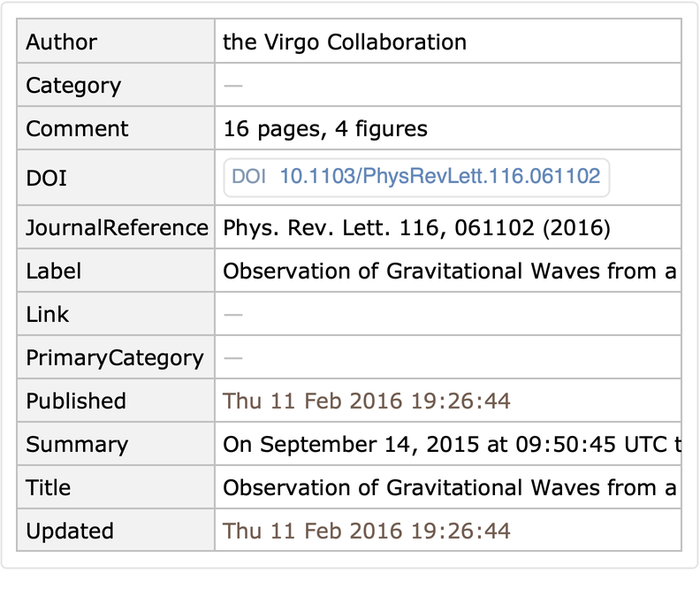Screen dimensions: 700x596
Task: Click the '16 pages, 4 figures' comment
Action: (325, 129)
